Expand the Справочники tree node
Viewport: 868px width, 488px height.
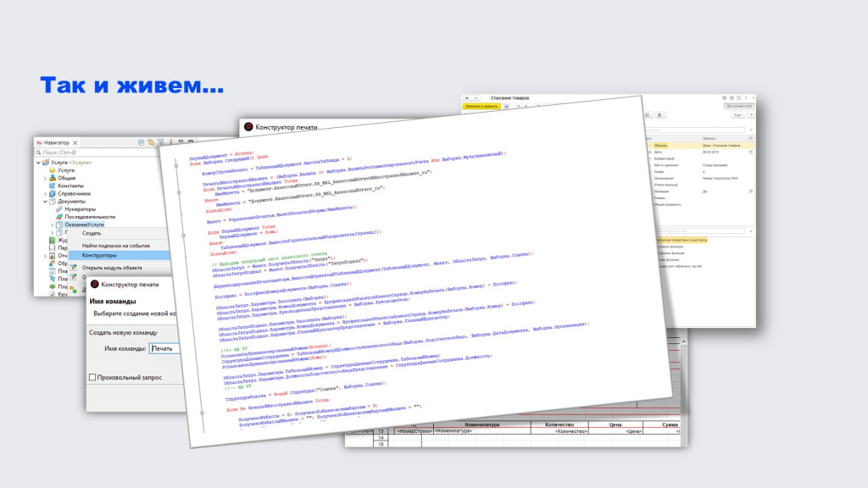coord(46,194)
